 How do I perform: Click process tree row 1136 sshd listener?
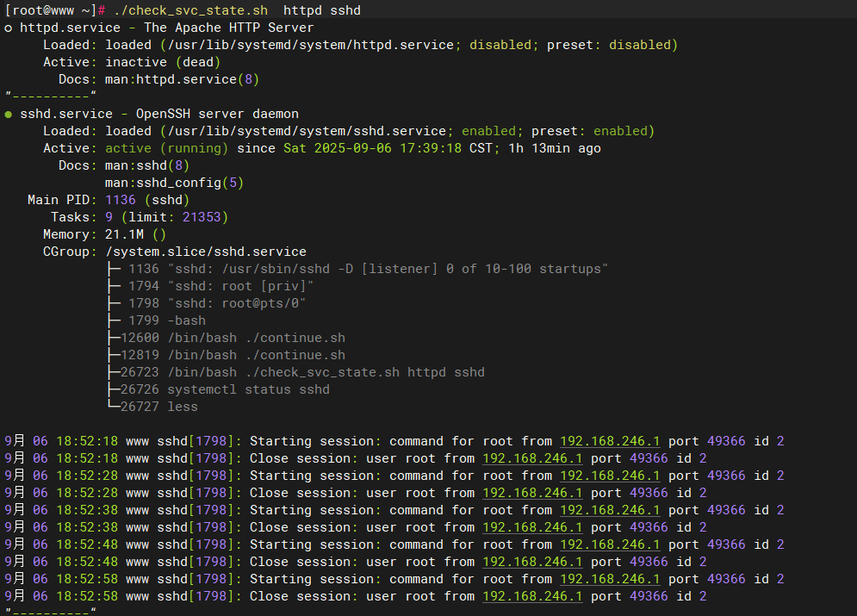click(357, 269)
